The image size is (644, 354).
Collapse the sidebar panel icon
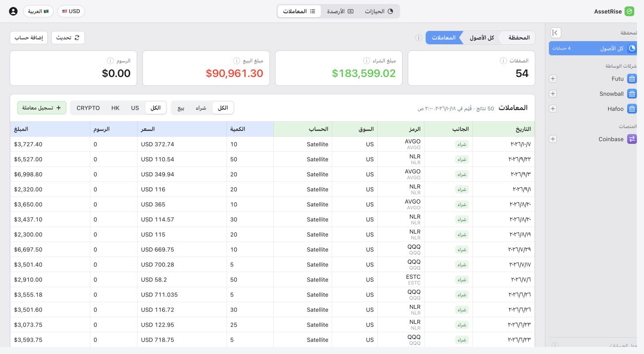pos(556,33)
